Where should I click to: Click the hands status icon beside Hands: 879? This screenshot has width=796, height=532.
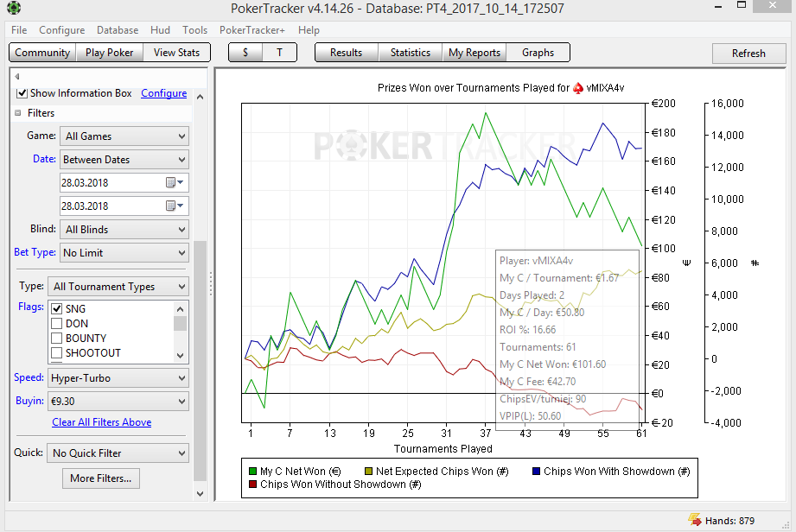click(x=695, y=520)
